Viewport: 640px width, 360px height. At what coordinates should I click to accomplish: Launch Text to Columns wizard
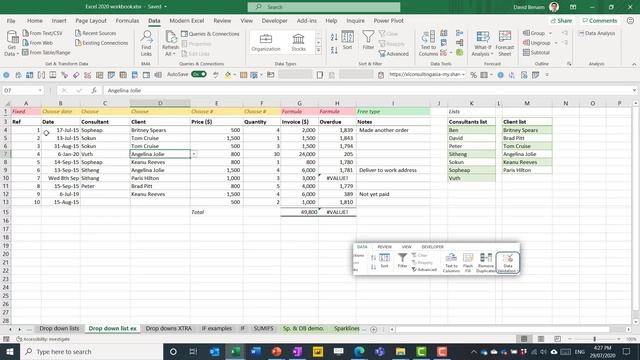(428, 43)
